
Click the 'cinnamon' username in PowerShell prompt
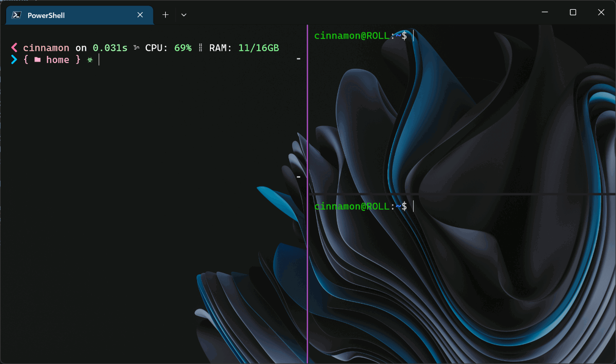[46, 48]
